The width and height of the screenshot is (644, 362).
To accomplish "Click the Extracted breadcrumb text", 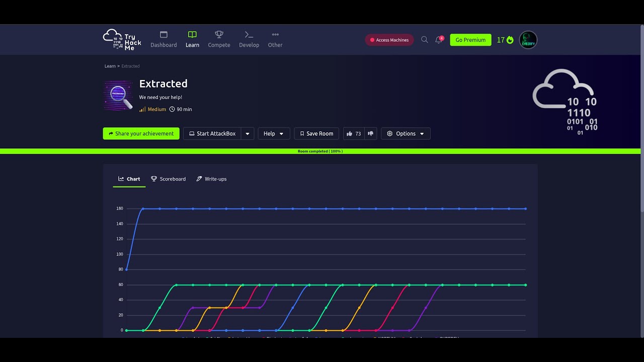I will tap(130, 66).
